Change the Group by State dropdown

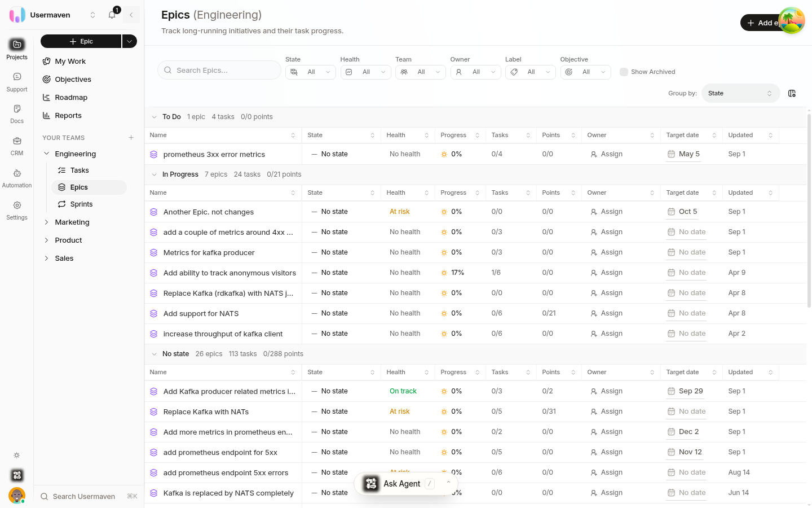point(740,93)
